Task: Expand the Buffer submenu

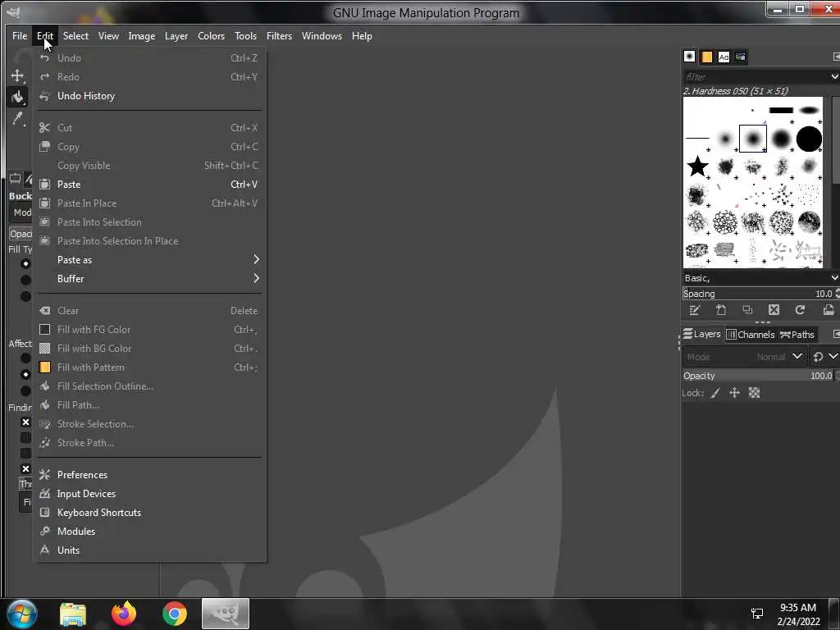Action: click(149, 279)
